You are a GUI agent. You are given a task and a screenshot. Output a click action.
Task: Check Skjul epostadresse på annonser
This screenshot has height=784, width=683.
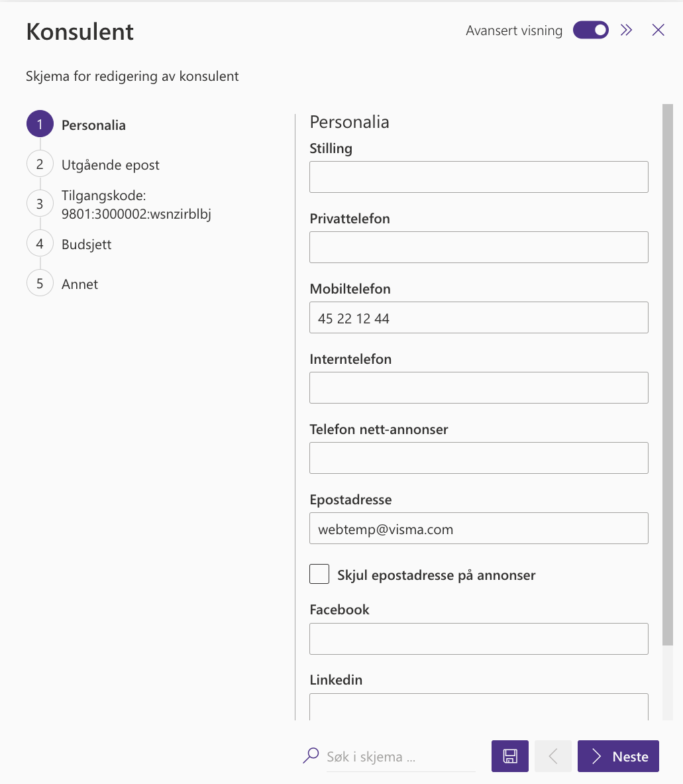click(x=319, y=574)
